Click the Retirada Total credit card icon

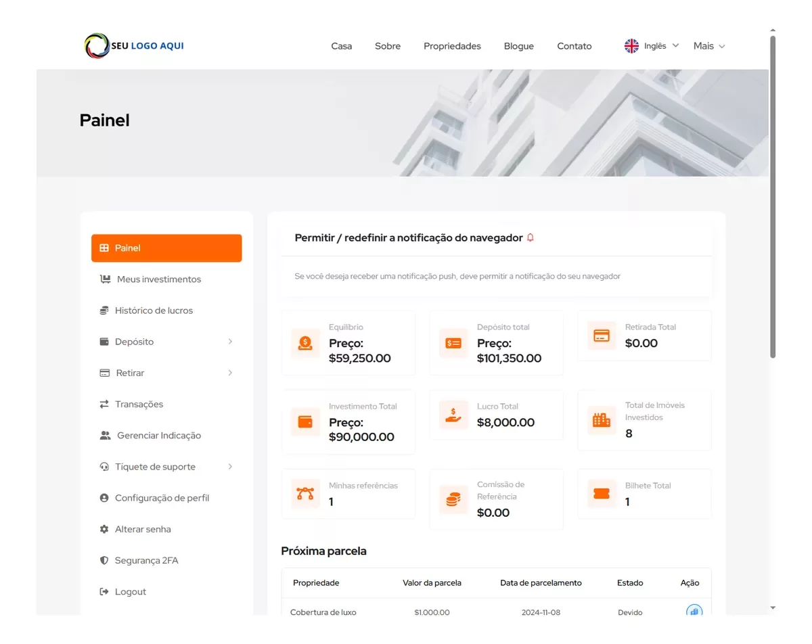pyautogui.click(x=602, y=336)
